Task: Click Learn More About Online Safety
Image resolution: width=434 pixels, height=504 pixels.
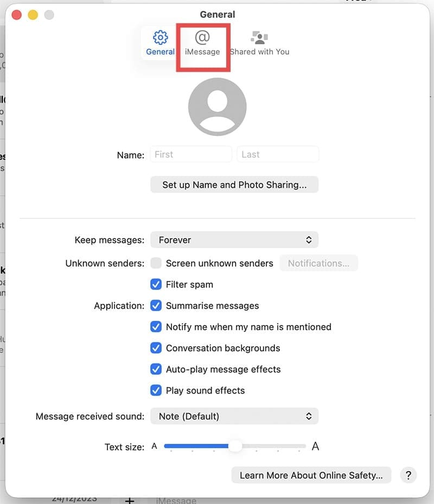Action: [311, 475]
